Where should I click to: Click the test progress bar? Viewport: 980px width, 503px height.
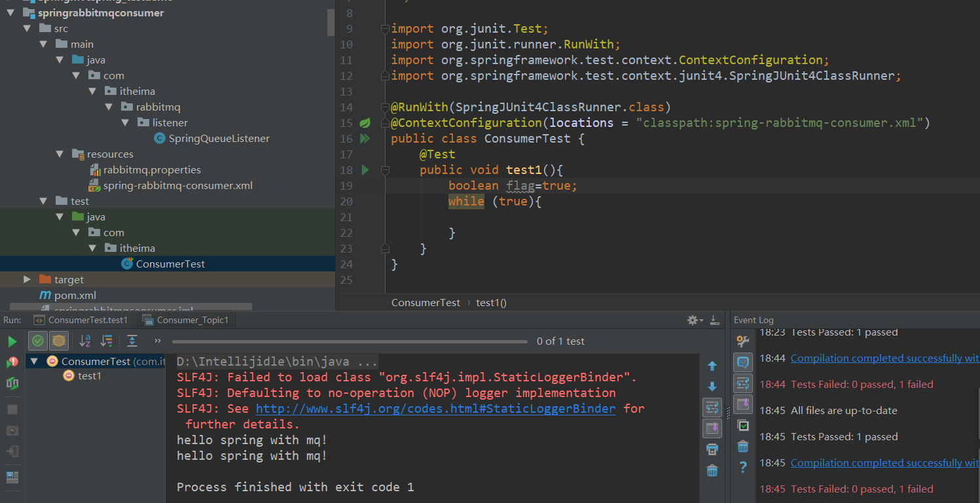coord(350,341)
